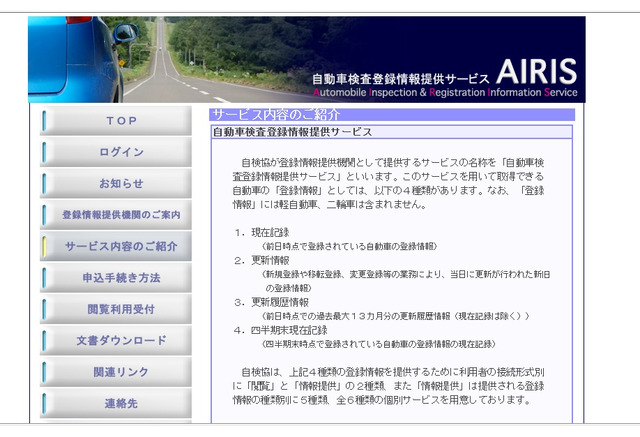
Task: Click list item 4. 四半期末現在記録
Action: pyautogui.click(x=281, y=330)
